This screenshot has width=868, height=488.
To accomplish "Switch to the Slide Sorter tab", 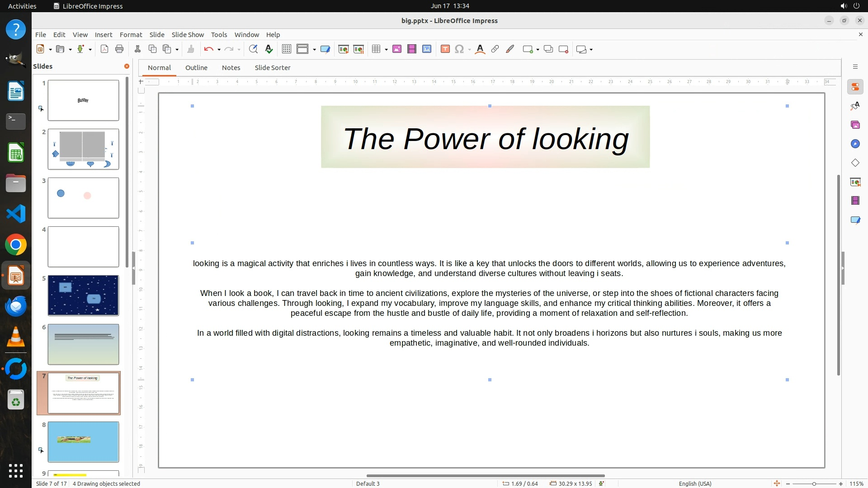I will 272,68.
